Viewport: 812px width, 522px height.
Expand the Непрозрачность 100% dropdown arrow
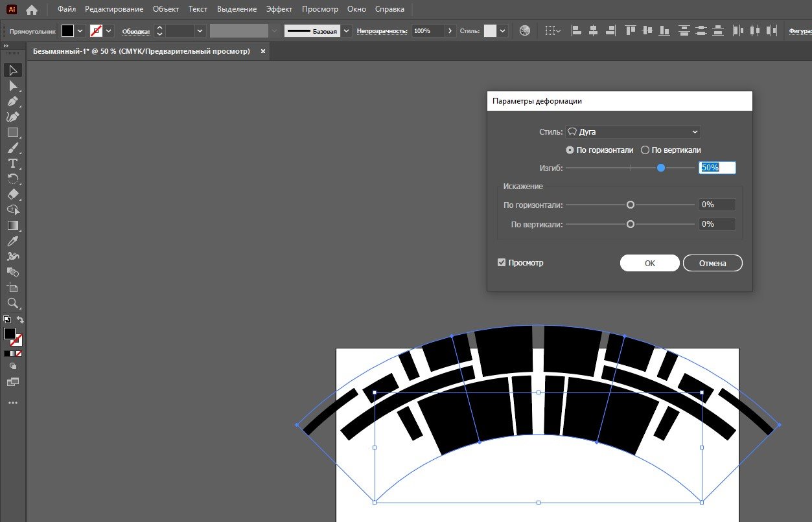(x=450, y=30)
